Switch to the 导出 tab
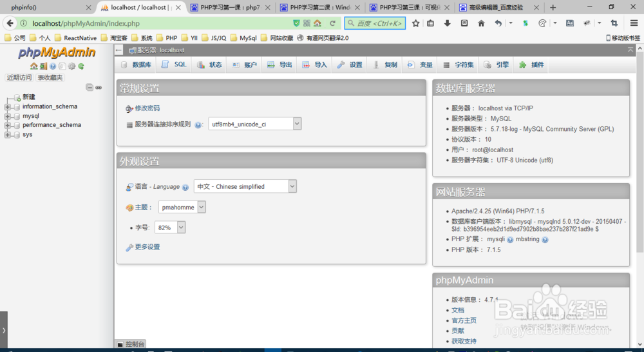Screen dimensions: 644x352 [x=279, y=65]
